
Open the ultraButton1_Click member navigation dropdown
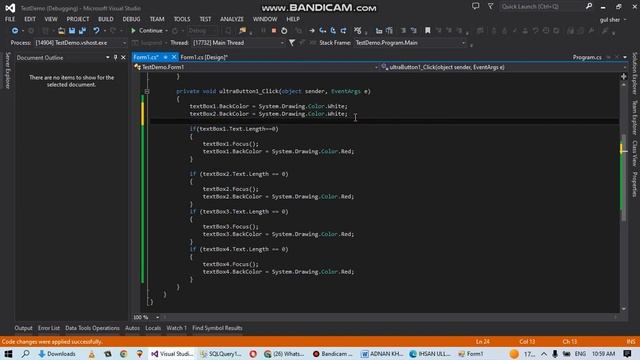[503, 67]
